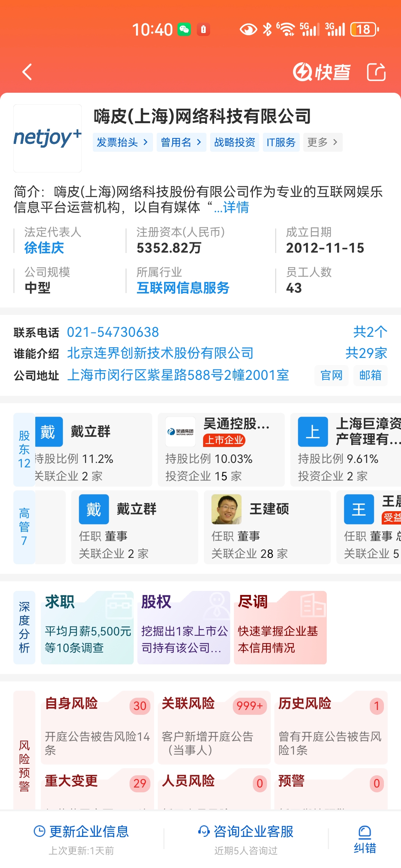
Task: Open shareholder 吴通控股 name
Action: pyautogui.click(x=237, y=424)
